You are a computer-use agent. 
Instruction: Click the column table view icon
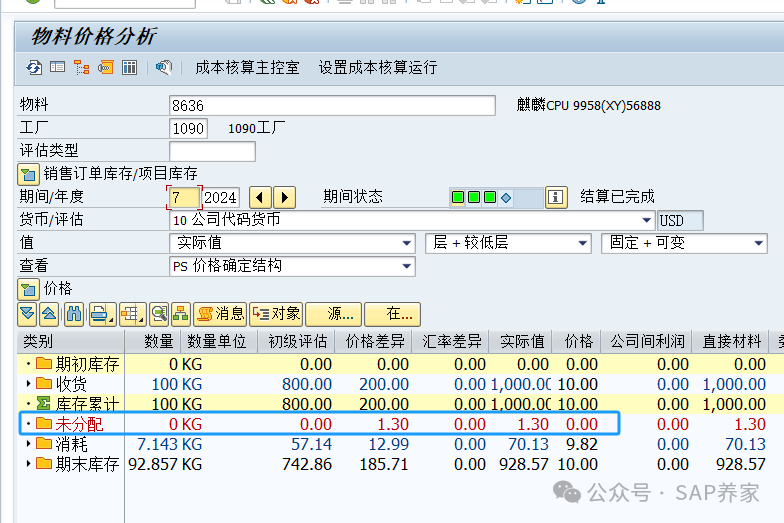click(130, 68)
